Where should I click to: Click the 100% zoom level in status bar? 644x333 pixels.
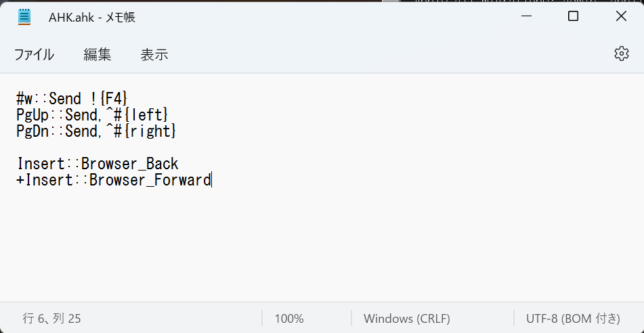pyautogui.click(x=289, y=319)
